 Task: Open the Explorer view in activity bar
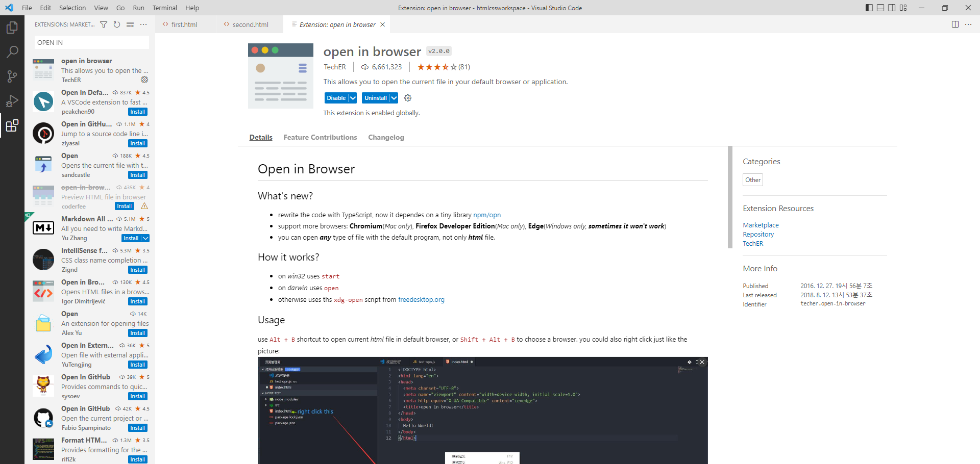point(12,27)
